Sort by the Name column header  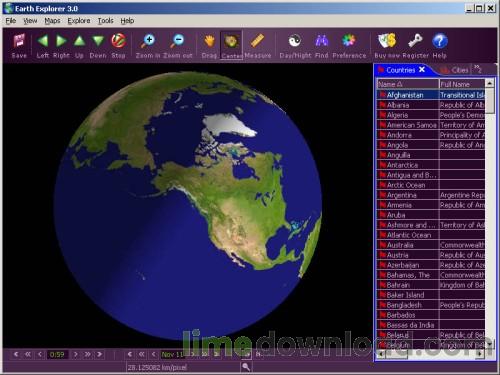point(408,84)
